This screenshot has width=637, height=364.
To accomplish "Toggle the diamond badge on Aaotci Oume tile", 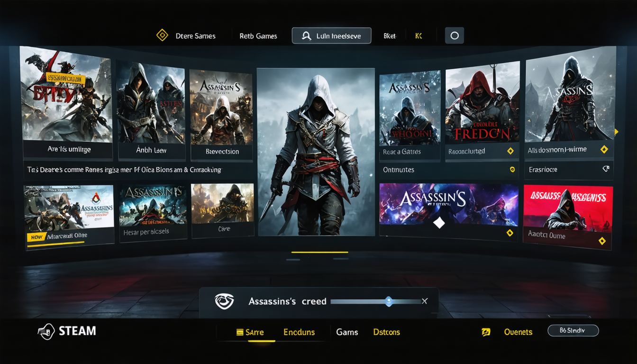I will pos(603,241).
